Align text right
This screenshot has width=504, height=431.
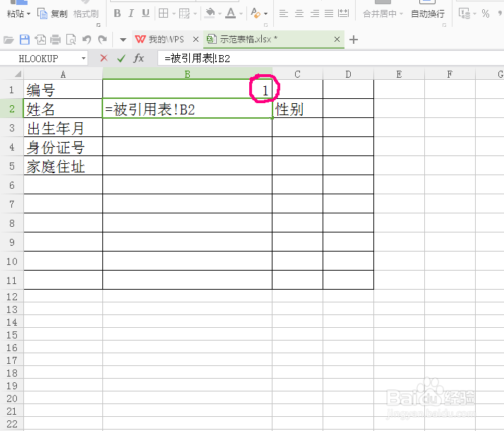315,13
